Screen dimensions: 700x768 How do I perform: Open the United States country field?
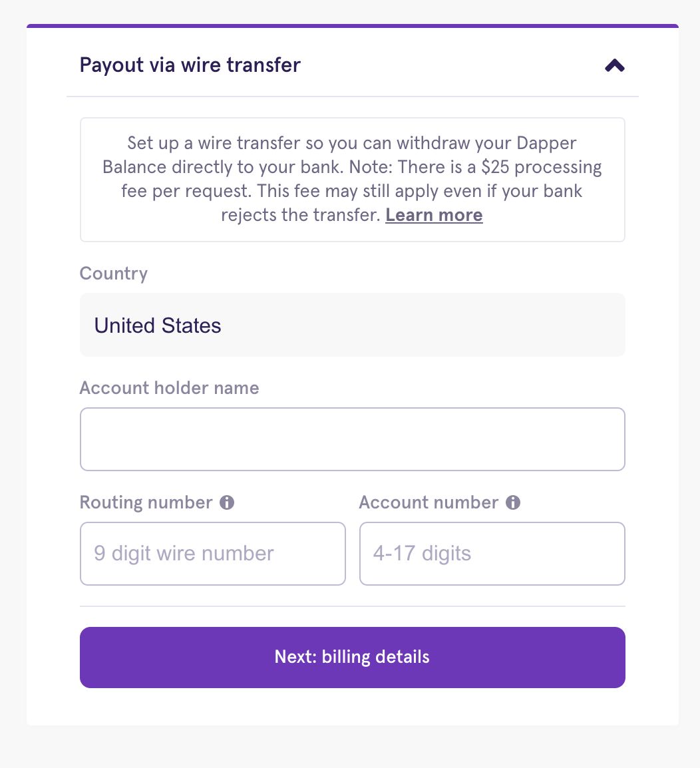pos(352,325)
